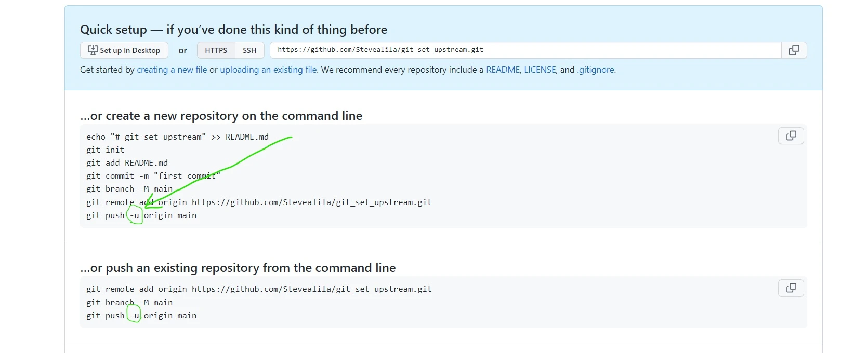Copy the push-existing-repository commands
The width and height of the screenshot is (868, 353).
[791, 288]
